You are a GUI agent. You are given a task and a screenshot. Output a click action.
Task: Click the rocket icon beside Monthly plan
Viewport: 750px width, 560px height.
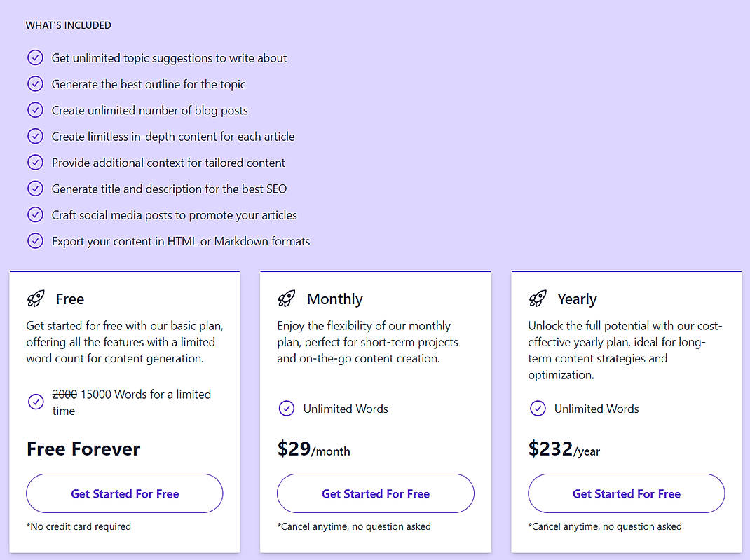point(287,299)
